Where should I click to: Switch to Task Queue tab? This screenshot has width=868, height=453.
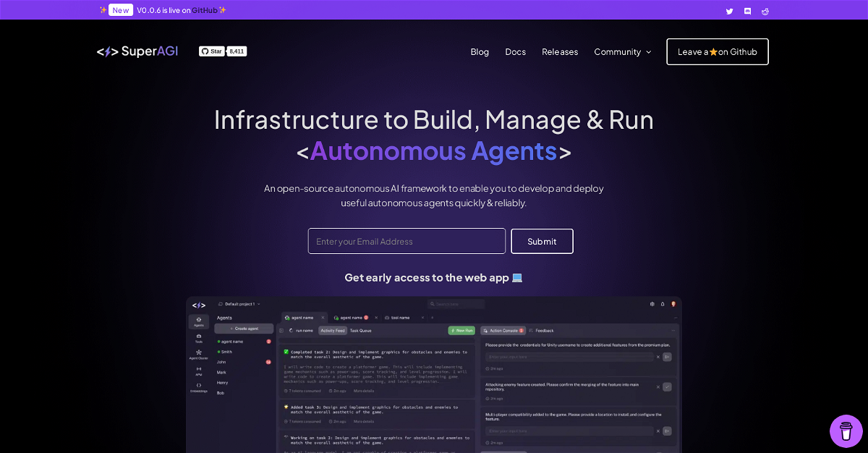(x=360, y=331)
